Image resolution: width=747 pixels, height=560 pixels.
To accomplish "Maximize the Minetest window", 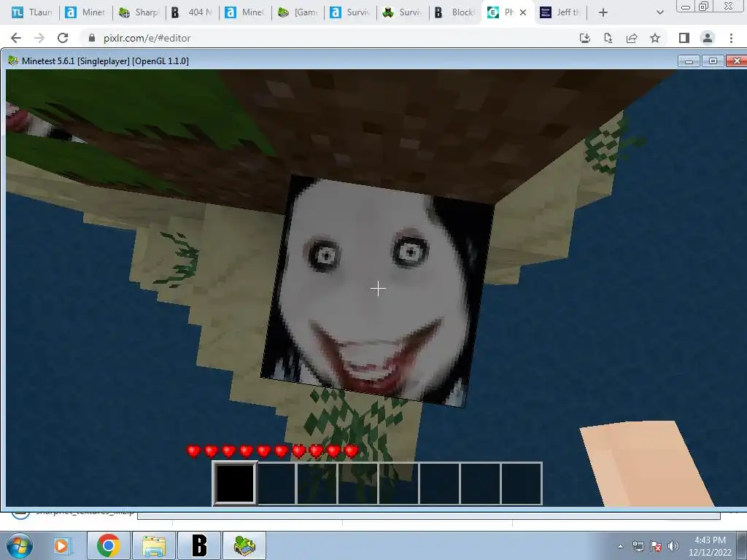I will [713, 61].
